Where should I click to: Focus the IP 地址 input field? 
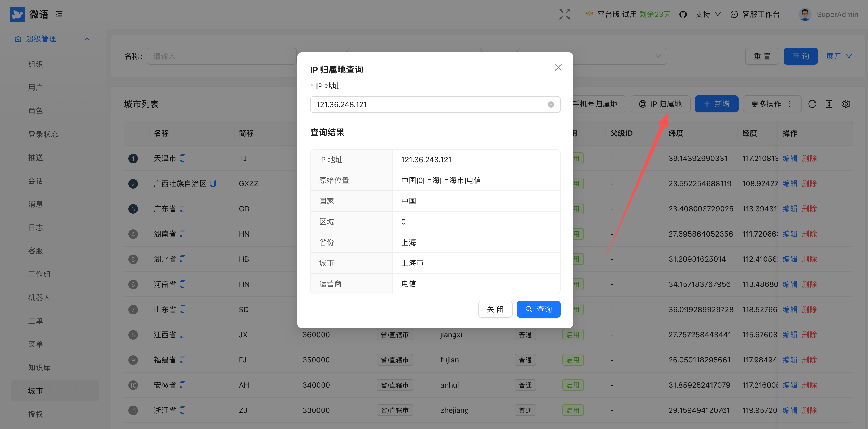coord(428,104)
